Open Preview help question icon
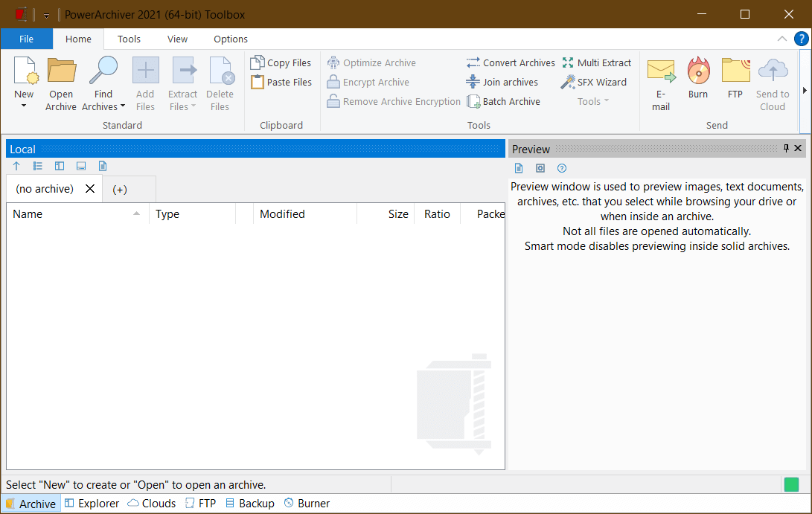Screen dimensions: 812x514 [x=562, y=168]
